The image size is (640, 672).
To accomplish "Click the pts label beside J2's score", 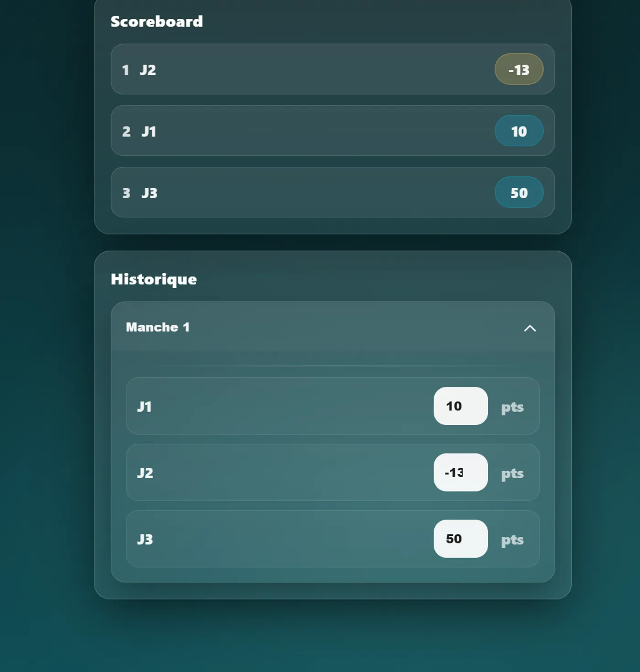I will click(512, 473).
